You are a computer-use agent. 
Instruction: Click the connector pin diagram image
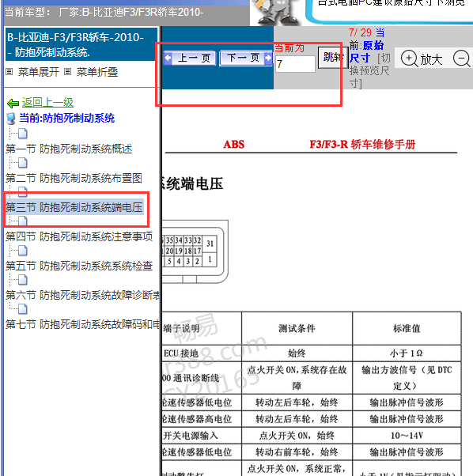(195, 251)
